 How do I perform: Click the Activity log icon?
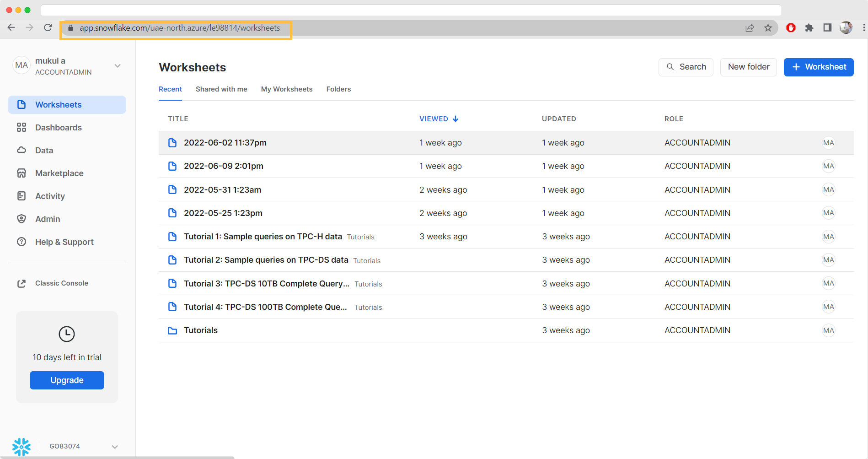21,196
